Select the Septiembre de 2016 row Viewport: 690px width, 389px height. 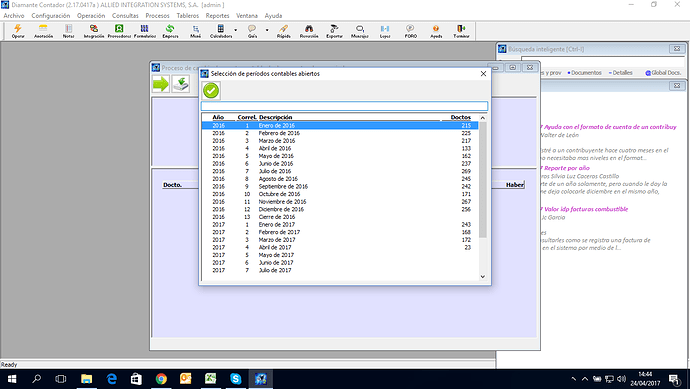340,187
